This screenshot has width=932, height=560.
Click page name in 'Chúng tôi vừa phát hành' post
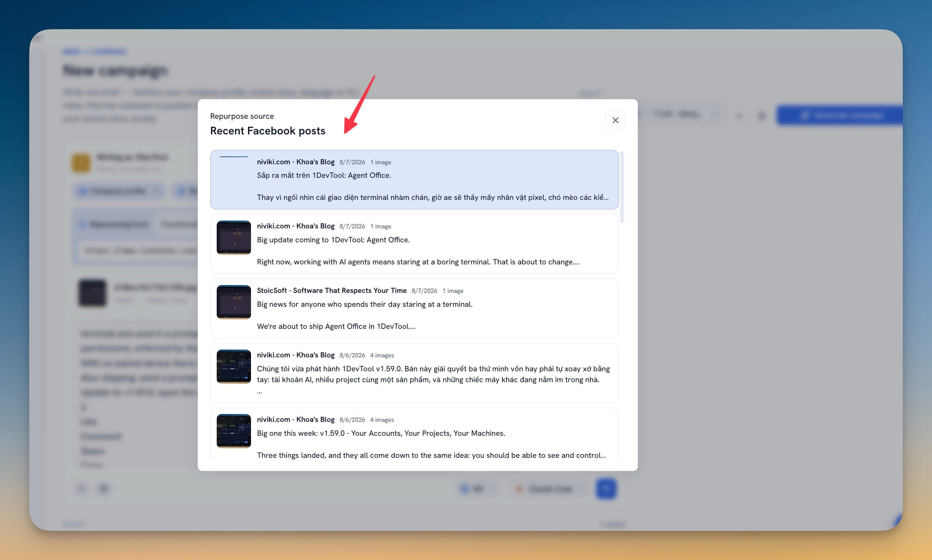(x=296, y=355)
